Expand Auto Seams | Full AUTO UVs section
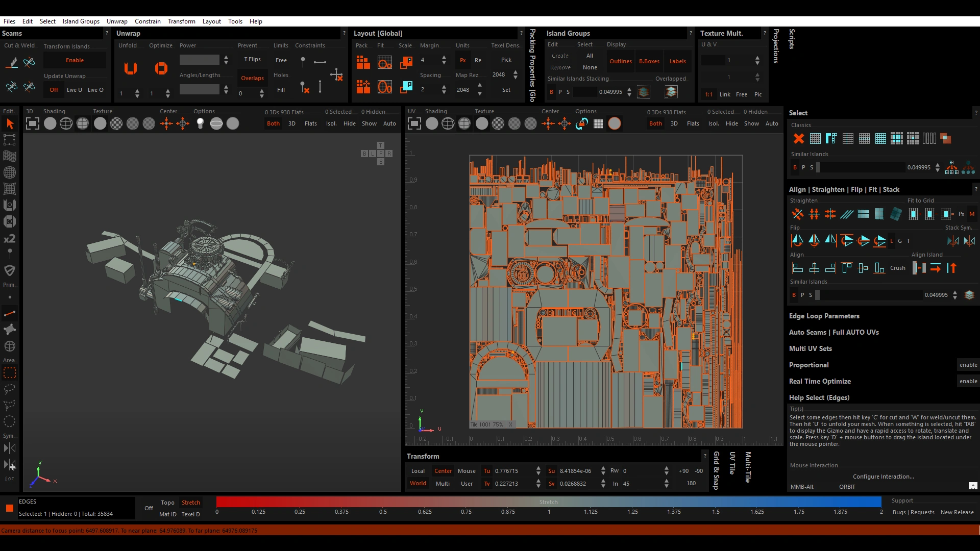 click(834, 332)
